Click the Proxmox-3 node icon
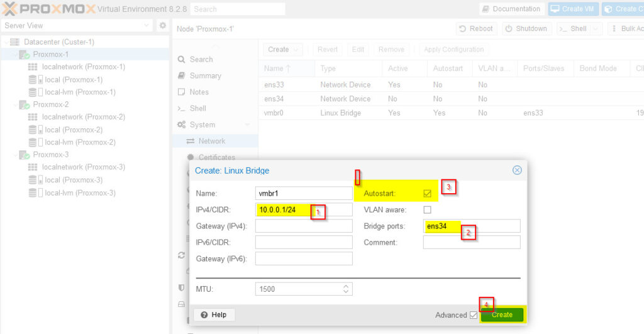Screen dimensions: 644x334 click(25, 155)
